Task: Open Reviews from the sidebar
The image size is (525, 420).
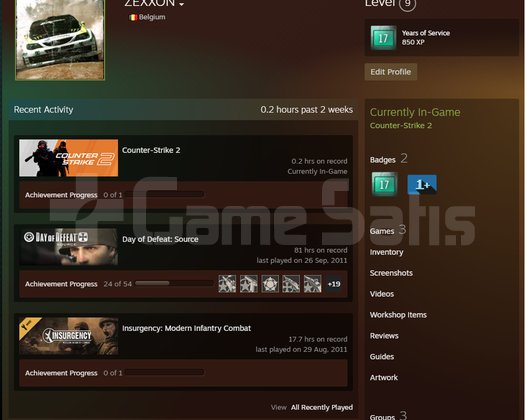Action: tap(384, 336)
